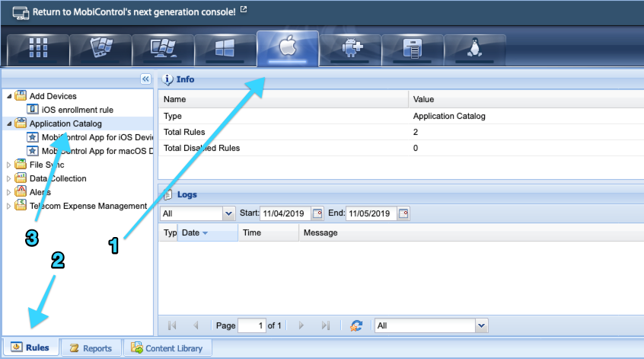Switch to Windows Mobile devices tab
The image size is (644, 359).
[100, 50]
